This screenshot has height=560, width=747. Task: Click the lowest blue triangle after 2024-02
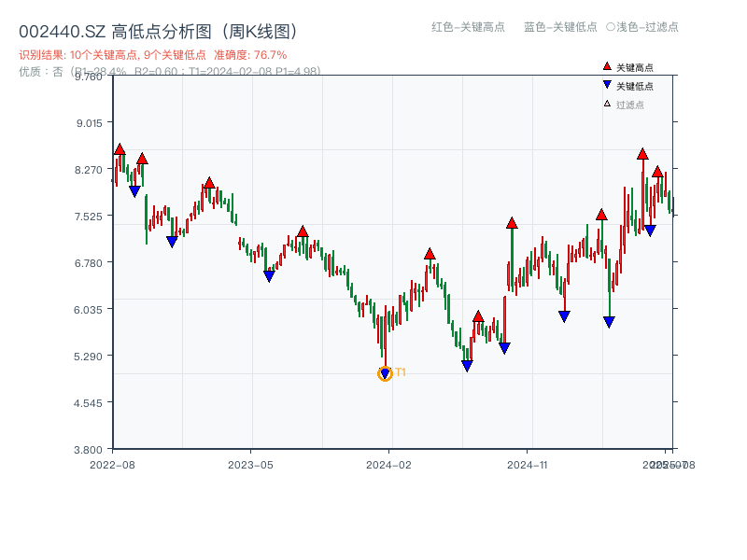467,366
